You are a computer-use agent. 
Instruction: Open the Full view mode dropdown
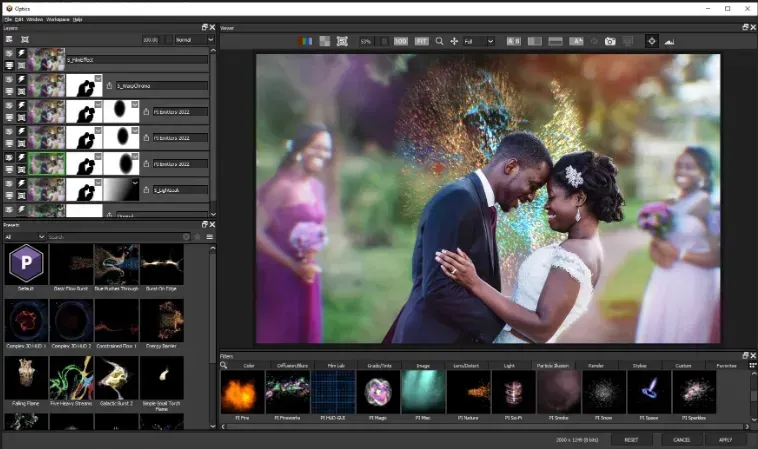pos(478,41)
